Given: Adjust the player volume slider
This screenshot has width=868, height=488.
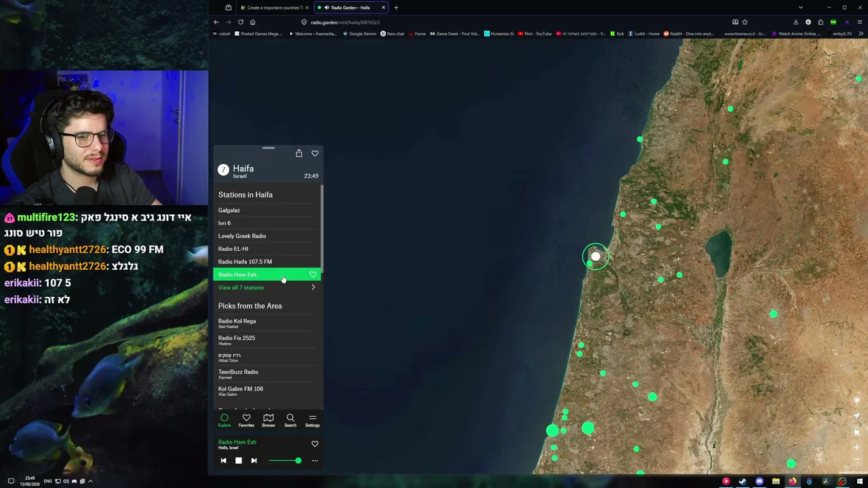Looking at the screenshot, I should (285, 461).
